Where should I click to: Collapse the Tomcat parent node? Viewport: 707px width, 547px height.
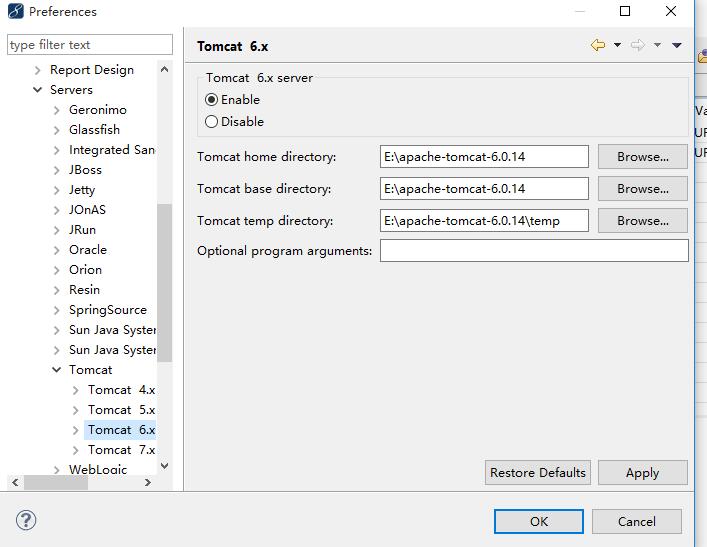pyautogui.click(x=56, y=370)
